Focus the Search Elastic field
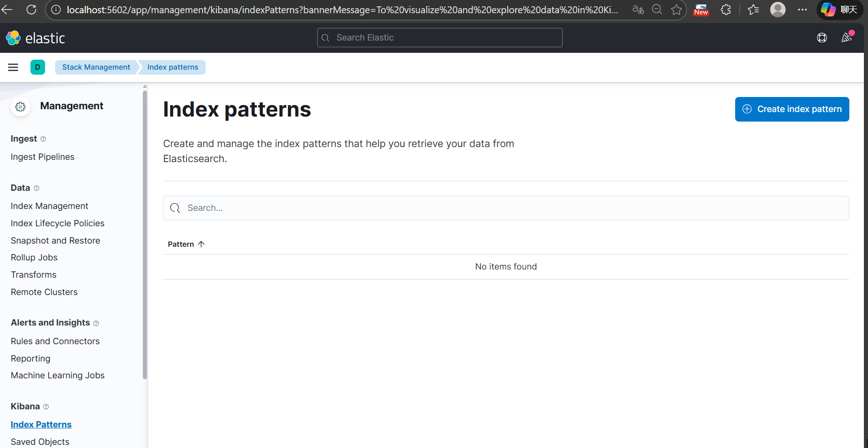 click(x=439, y=38)
